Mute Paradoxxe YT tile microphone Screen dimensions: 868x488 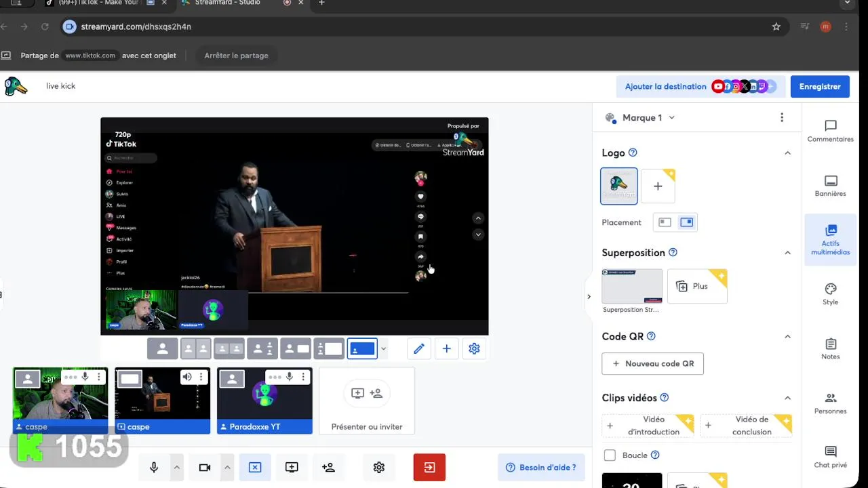[x=289, y=377]
